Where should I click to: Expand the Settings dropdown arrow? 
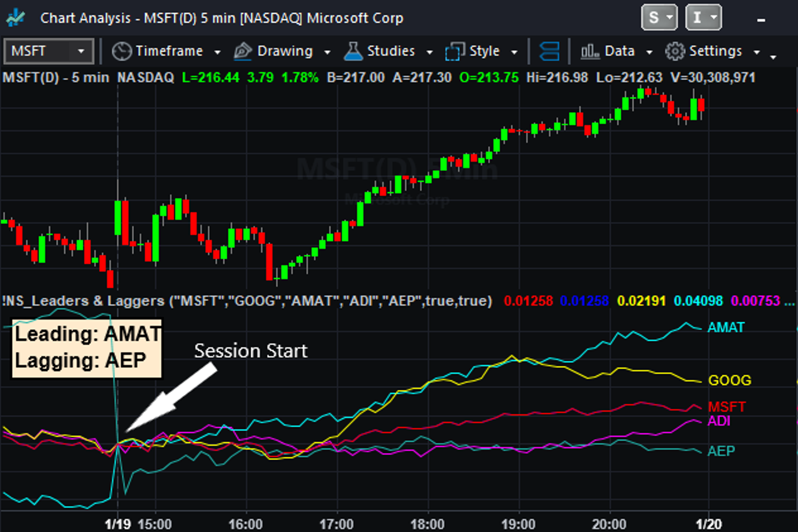pos(756,52)
